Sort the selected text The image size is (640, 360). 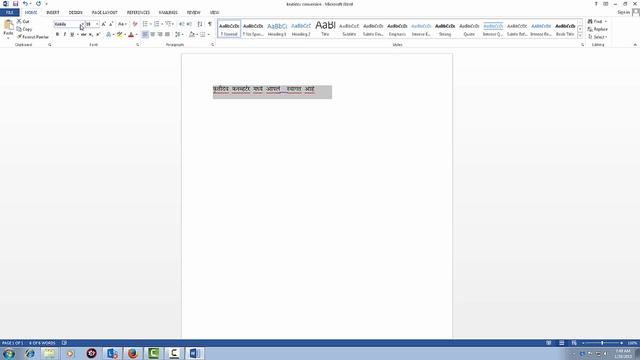click(200, 24)
